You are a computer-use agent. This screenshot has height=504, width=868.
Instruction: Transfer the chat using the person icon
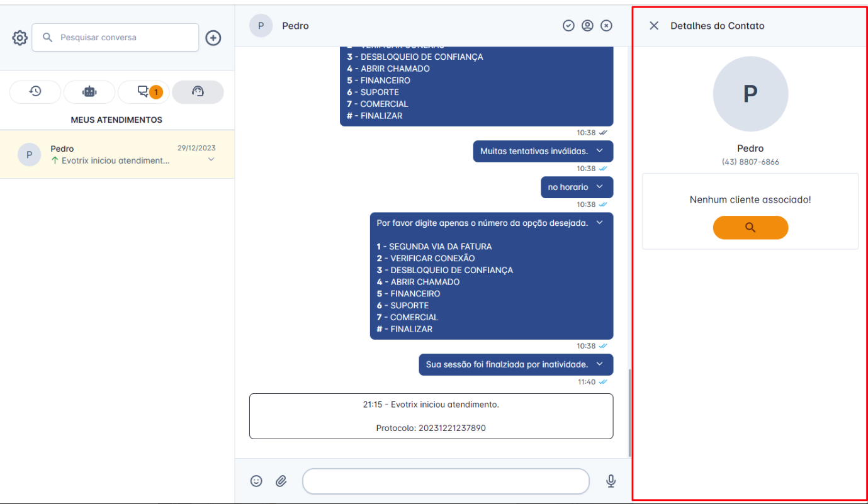click(x=587, y=25)
